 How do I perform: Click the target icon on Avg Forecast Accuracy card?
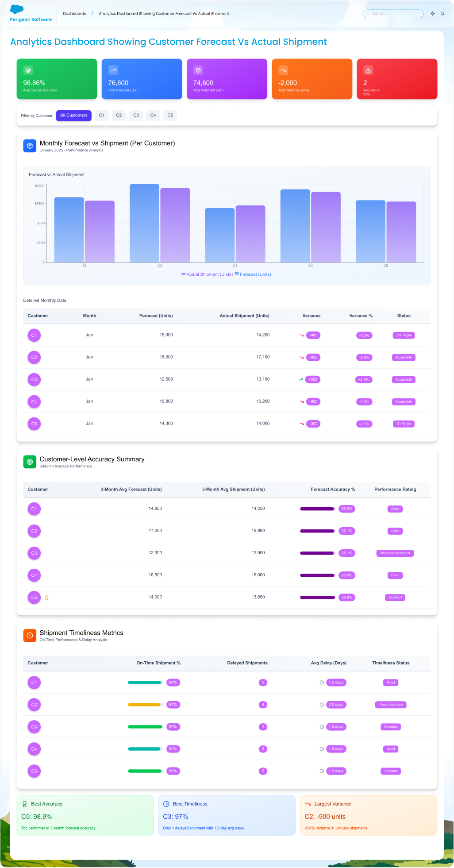pos(28,70)
